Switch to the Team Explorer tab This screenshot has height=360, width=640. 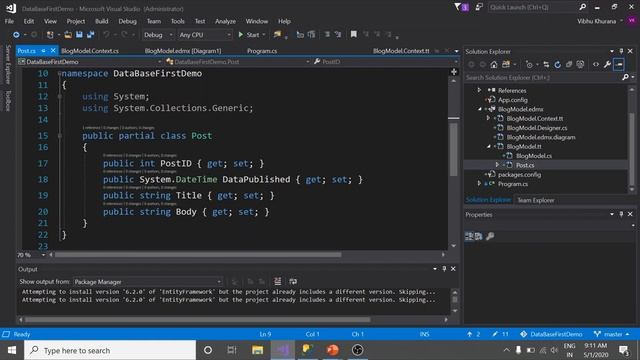tap(536, 200)
